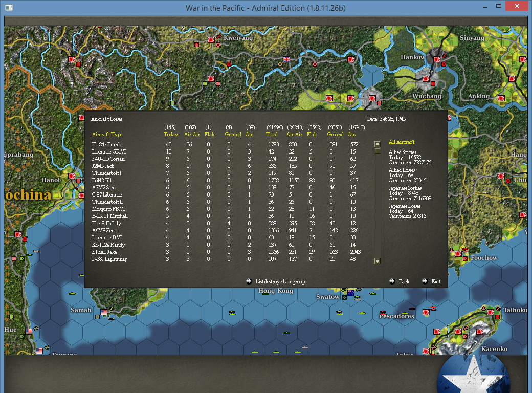The width and height of the screenshot is (532, 393).
Task: Click the arrow icon beside Back
Action: point(392,281)
